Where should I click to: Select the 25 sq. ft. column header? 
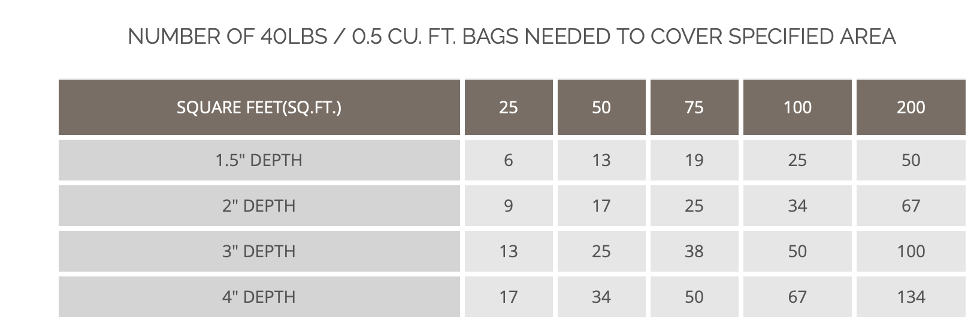point(508,107)
